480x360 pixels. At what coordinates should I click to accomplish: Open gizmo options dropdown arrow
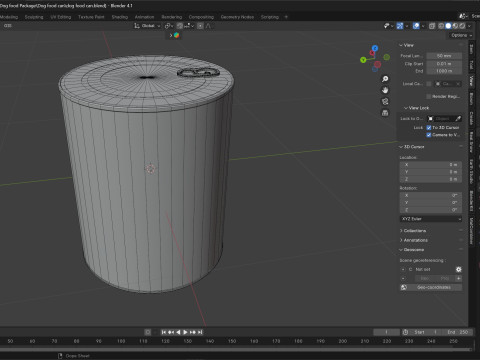coord(407,26)
